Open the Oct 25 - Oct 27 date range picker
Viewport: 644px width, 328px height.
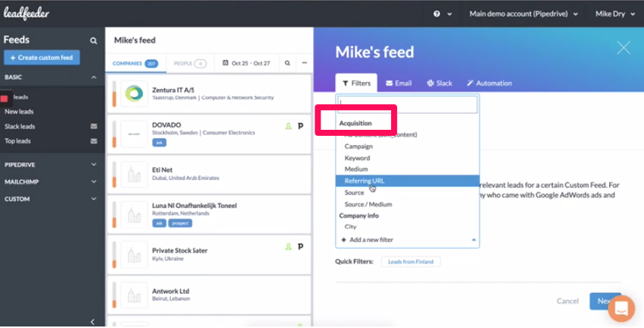click(246, 63)
